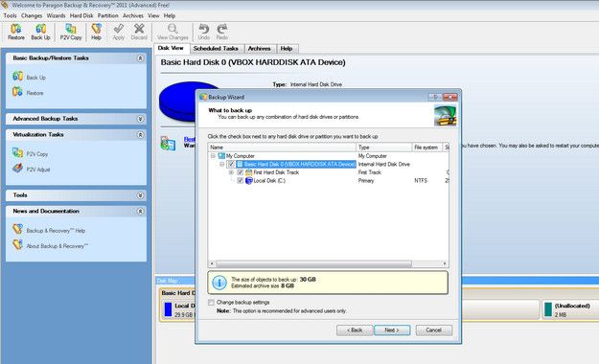Viewport: 599px width, 364px height.
Task: Collapse News and Documentation panel
Action: (x=140, y=212)
